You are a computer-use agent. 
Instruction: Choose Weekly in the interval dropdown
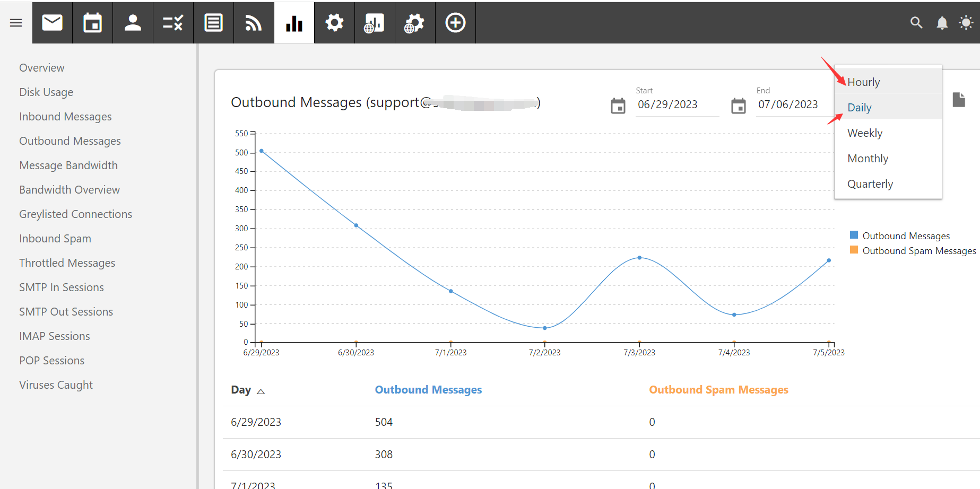click(864, 133)
